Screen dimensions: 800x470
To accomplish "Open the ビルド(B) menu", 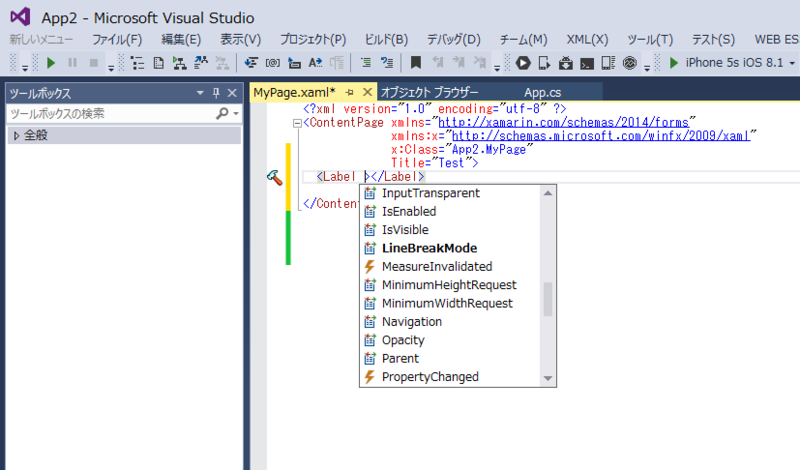I will (386, 39).
